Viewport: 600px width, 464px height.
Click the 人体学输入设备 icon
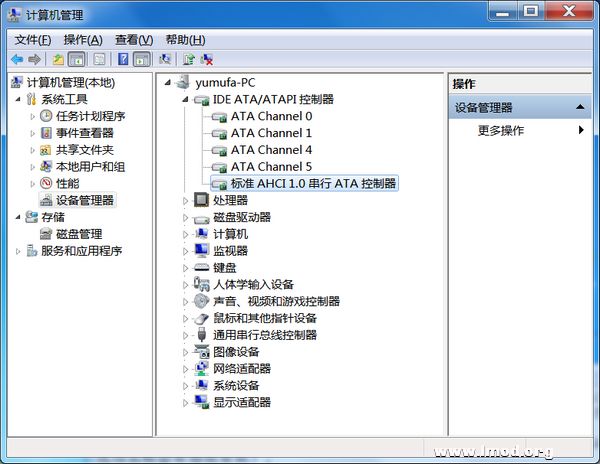tap(201, 284)
